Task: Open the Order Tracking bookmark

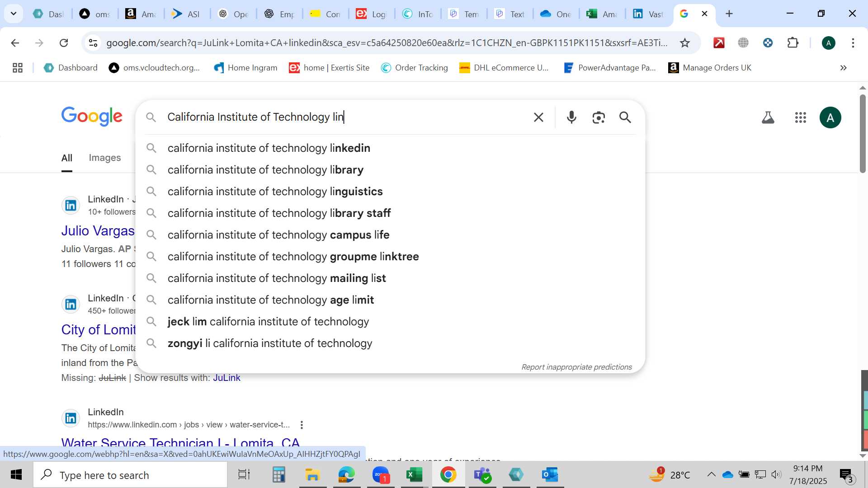Action: point(415,68)
